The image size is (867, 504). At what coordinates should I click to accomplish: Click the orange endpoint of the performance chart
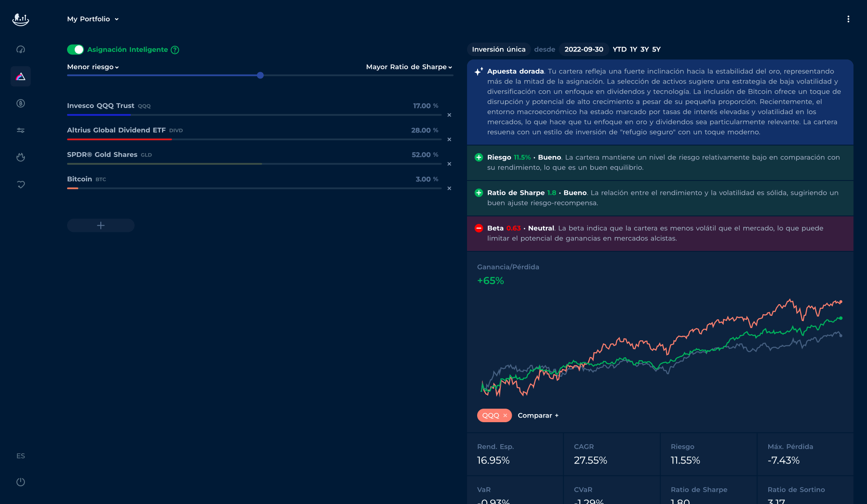pyautogui.click(x=841, y=302)
